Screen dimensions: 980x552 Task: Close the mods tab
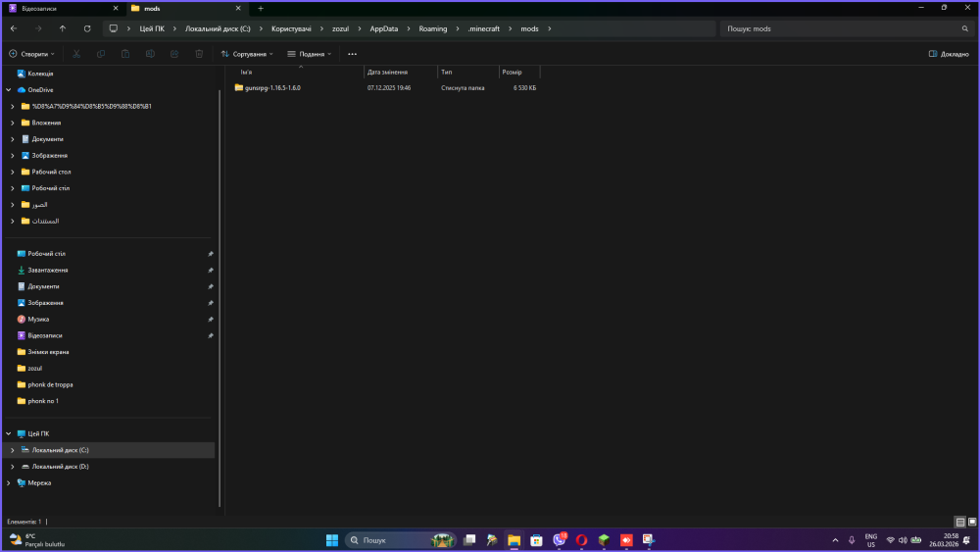[x=238, y=9]
